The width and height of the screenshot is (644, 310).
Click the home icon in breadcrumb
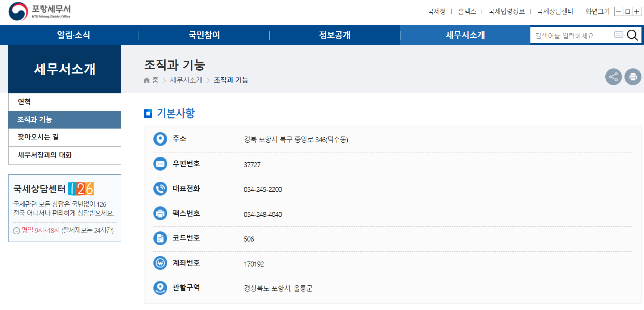tap(147, 80)
